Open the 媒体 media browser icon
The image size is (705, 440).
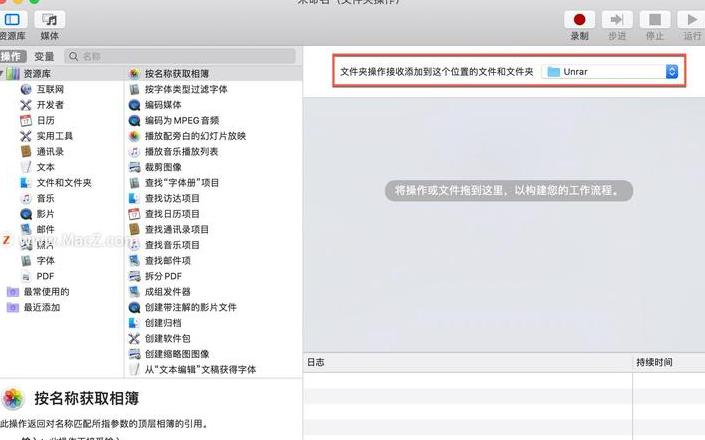(49, 20)
